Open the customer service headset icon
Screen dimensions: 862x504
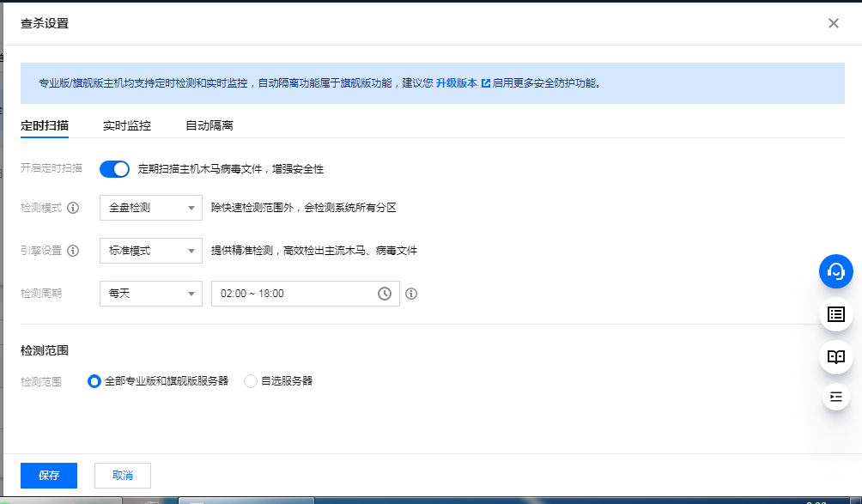point(835,271)
